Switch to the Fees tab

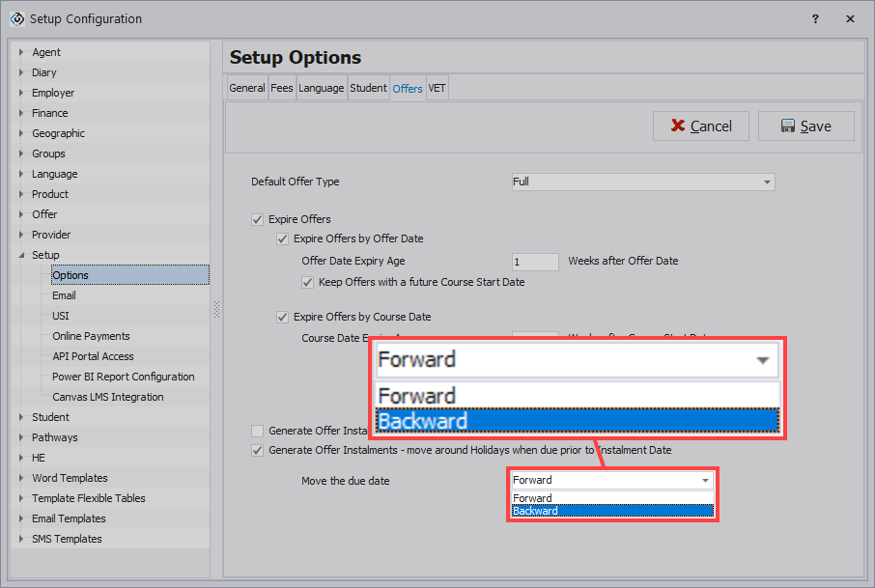(x=281, y=88)
